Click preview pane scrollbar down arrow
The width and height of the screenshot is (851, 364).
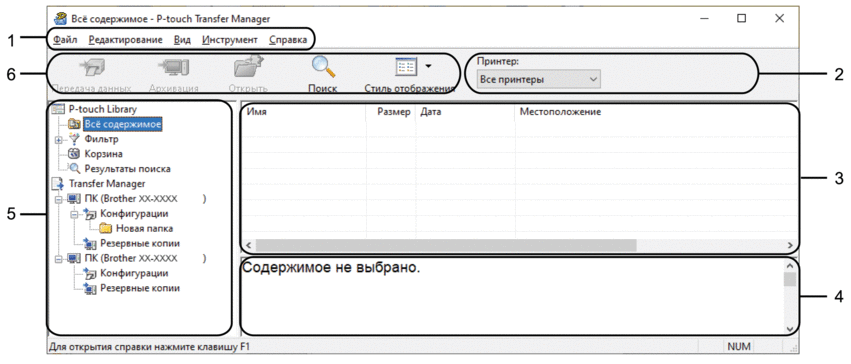point(790,329)
